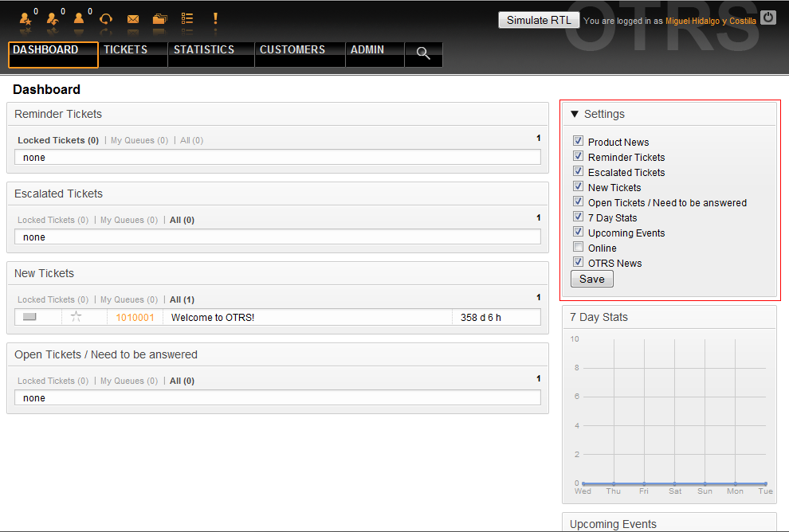Enable the Online widget checkbox
Screen dimensions: 789x532
tap(579, 248)
